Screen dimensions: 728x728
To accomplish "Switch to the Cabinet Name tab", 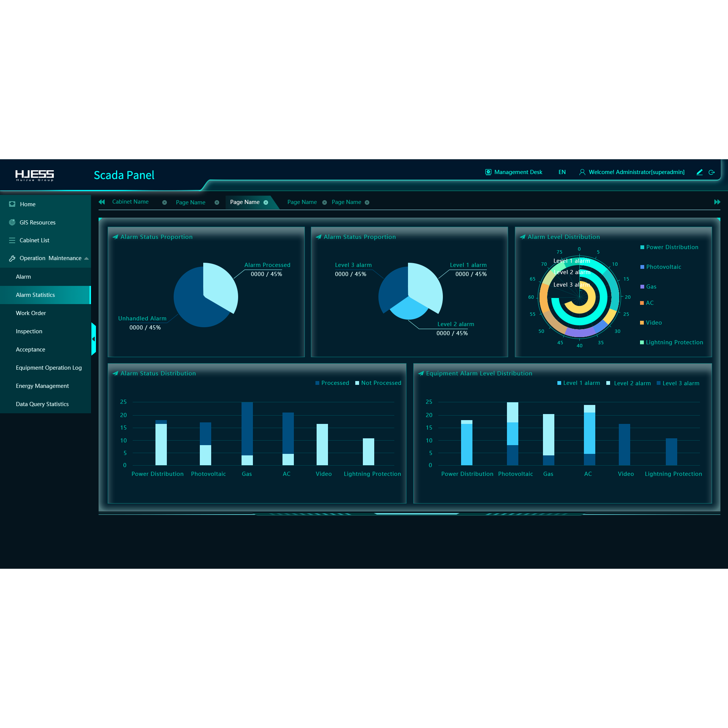I will click(130, 202).
